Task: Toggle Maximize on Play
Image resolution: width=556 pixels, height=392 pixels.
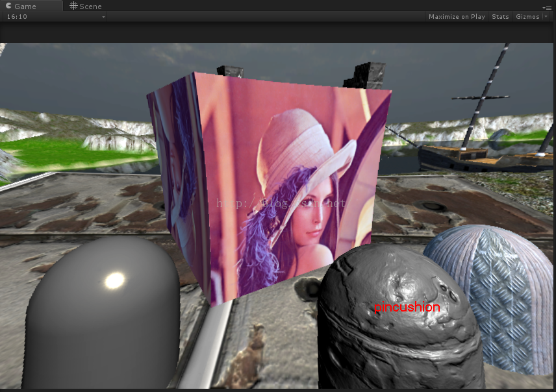Action: click(x=457, y=17)
